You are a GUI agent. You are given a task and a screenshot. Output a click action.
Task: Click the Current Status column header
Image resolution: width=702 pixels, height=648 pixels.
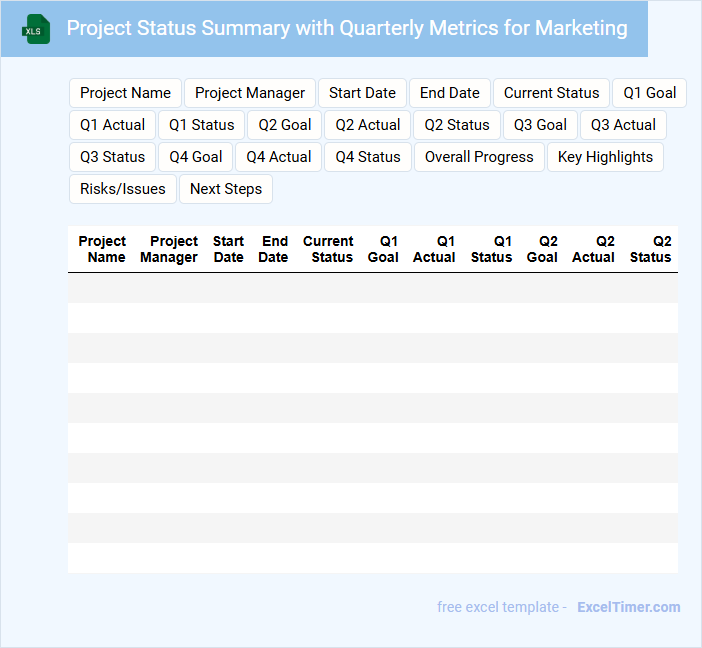[x=329, y=249]
